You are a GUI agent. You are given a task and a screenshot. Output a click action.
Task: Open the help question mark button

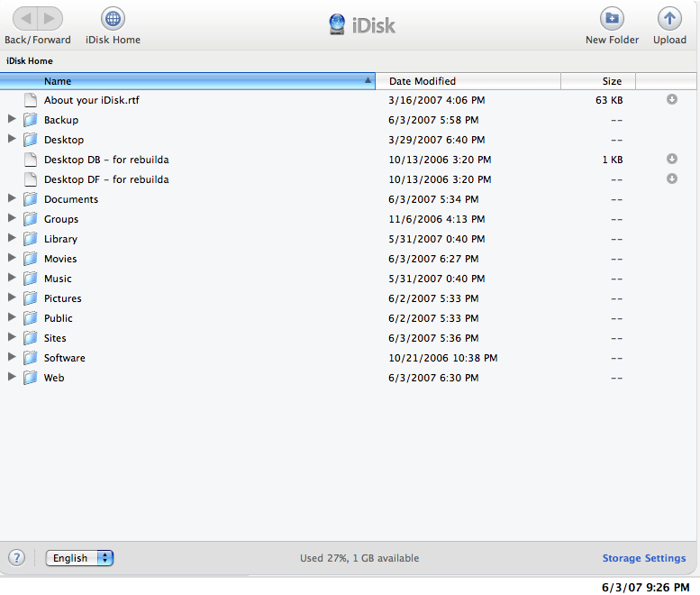(16, 557)
